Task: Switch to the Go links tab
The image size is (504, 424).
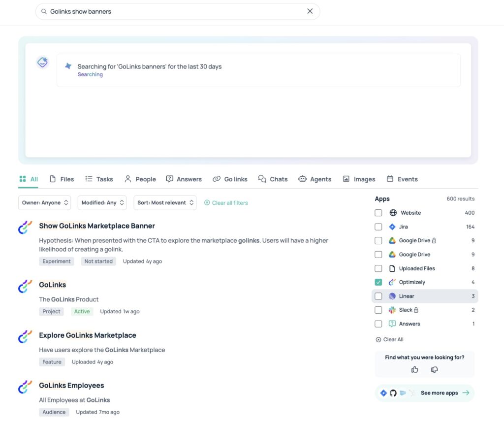Action: click(x=230, y=179)
